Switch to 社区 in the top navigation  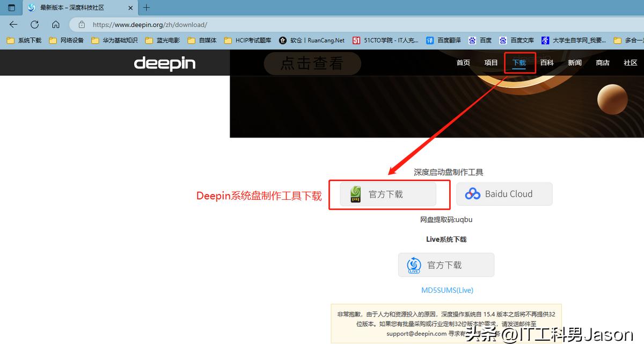(x=631, y=63)
